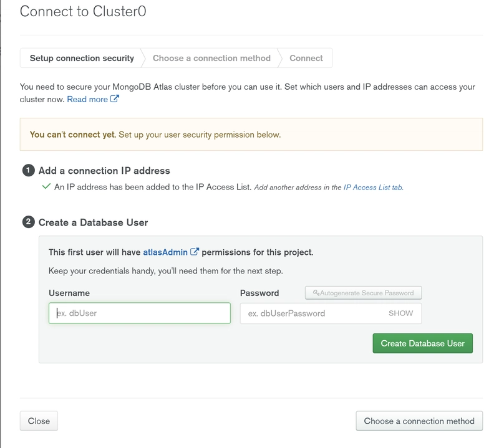Open the IP Access List tab link
This screenshot has width=499, height=448.
pos(373,187)
